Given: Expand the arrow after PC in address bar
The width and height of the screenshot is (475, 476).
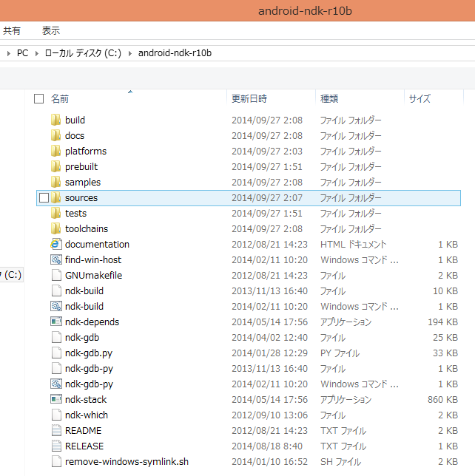Looking at the screenshot, I should click(x=37, y=53).
